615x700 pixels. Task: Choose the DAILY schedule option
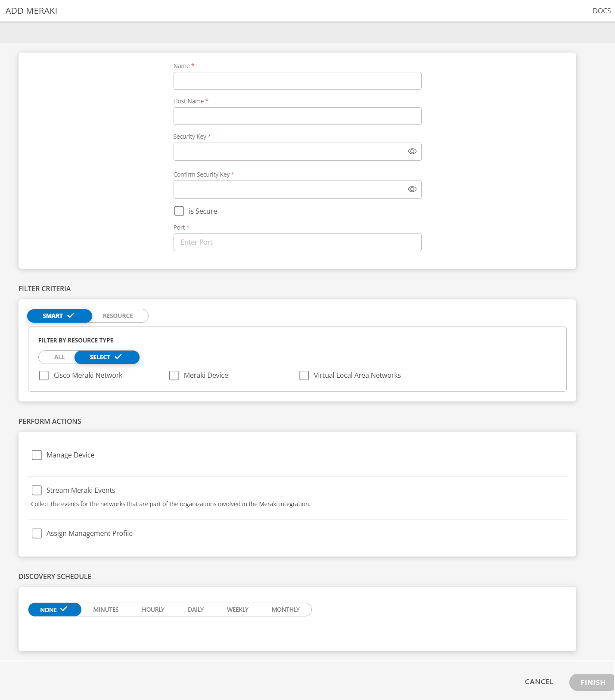(x=196, y=610)
